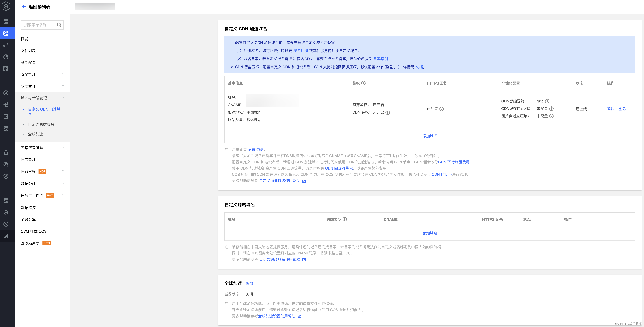Click external link icon after 自定义加速域名使用帮助
The image size is (644, 327).
(304, 181)
